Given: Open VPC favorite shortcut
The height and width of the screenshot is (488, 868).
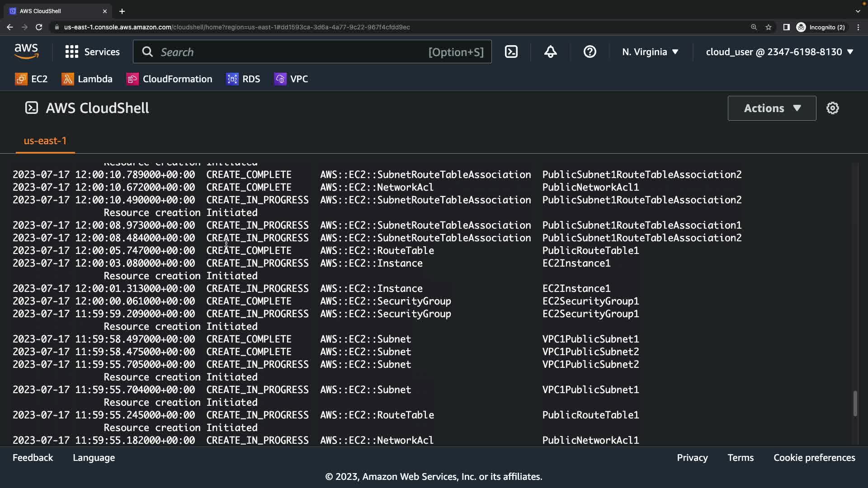Looking at the screenshot, I should click(x=291, y=79).
